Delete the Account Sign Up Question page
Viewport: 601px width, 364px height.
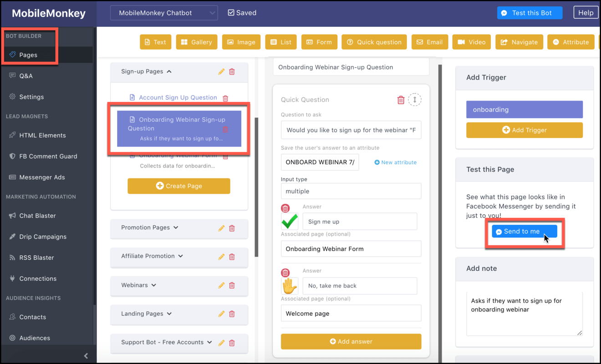coord(225,98)
